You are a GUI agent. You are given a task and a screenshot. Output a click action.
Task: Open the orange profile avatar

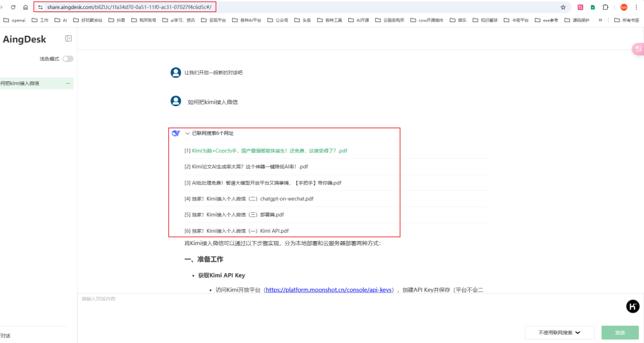pyautogui.click(x=624, y=7)
